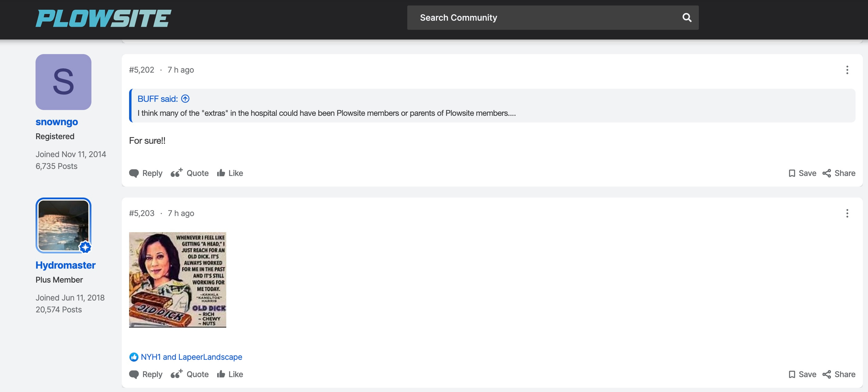Click the 'Plus Member' label under Hydromaster
868x392 pixels.
pyautogui.click(x=59, y=280)
